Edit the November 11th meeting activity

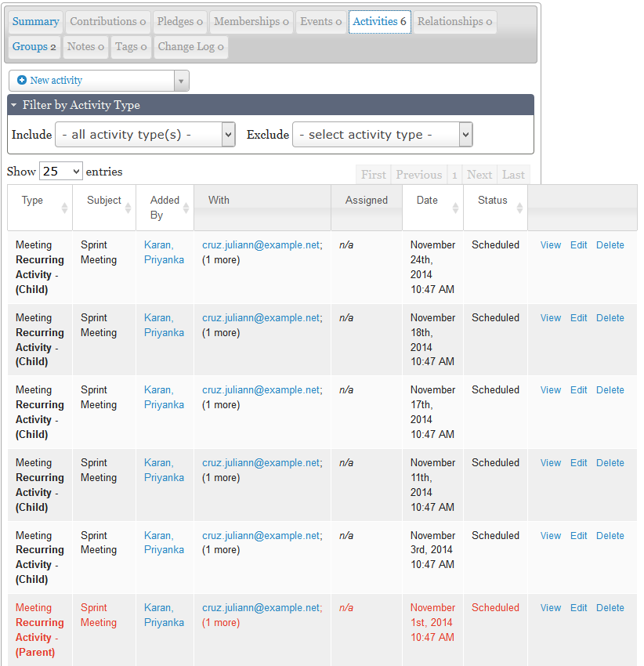[578, 463]
